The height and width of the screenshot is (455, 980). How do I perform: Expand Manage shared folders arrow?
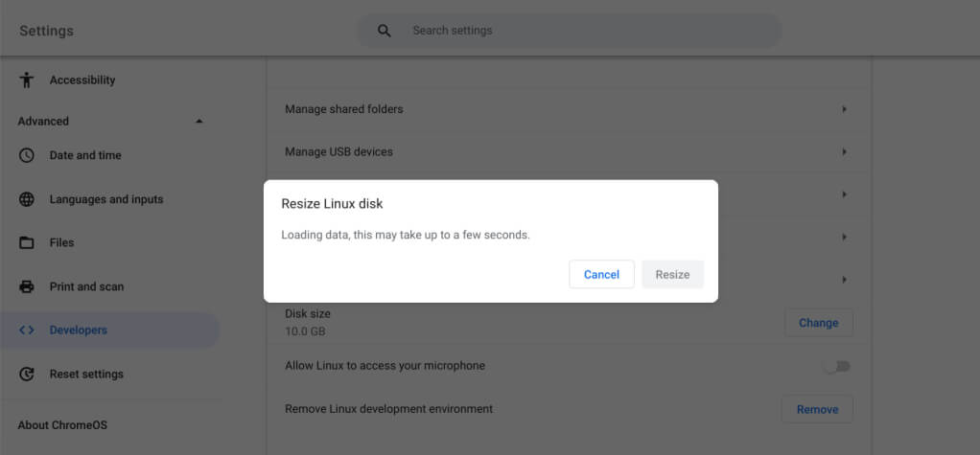[x=844, y=109]
